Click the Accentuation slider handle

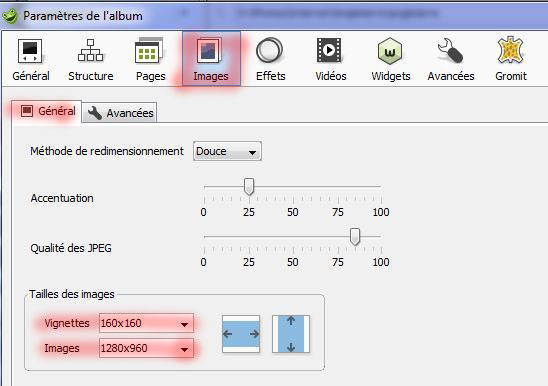tap(249, 186)
